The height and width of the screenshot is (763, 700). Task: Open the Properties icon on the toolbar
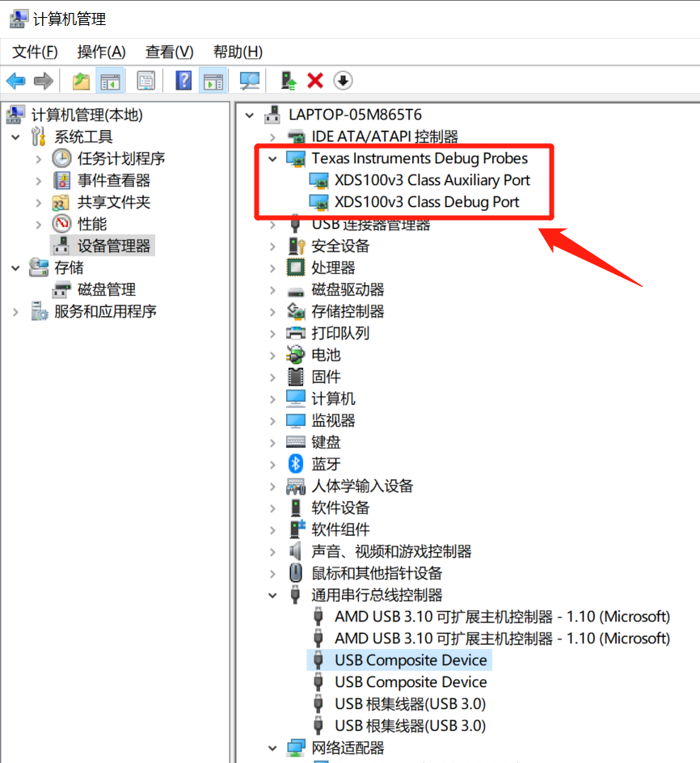click(145, 80)
